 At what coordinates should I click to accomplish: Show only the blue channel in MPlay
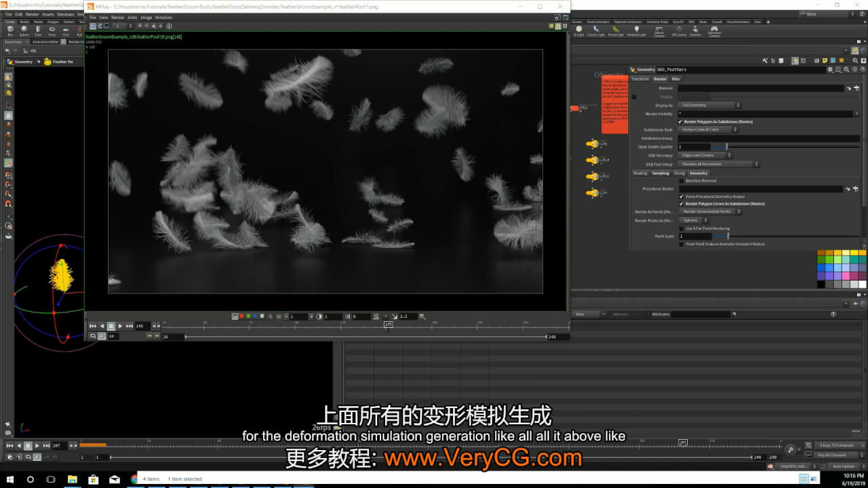pos(255,316)
